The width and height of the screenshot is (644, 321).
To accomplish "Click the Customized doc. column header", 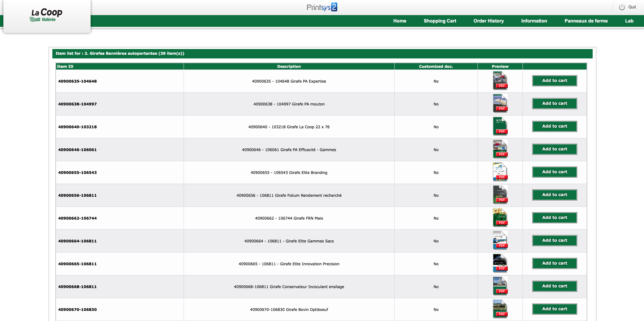I will pos(436,66).
